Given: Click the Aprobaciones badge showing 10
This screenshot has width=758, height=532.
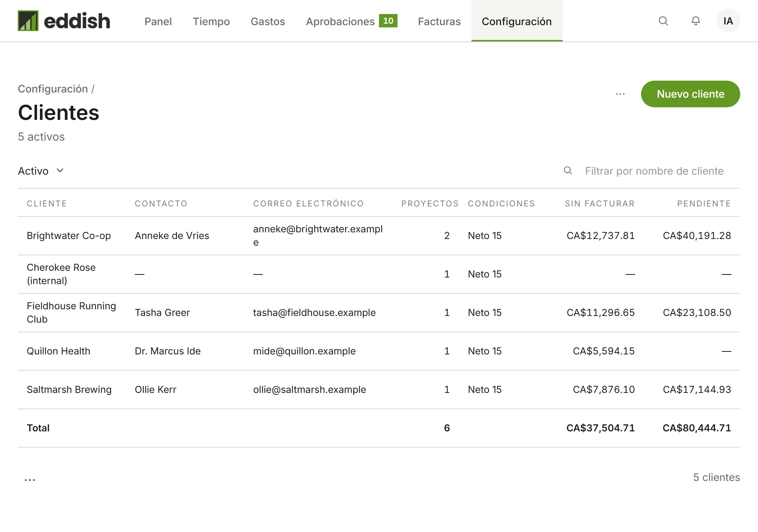Looking at the screenshot, I should (x=388, y=21).
